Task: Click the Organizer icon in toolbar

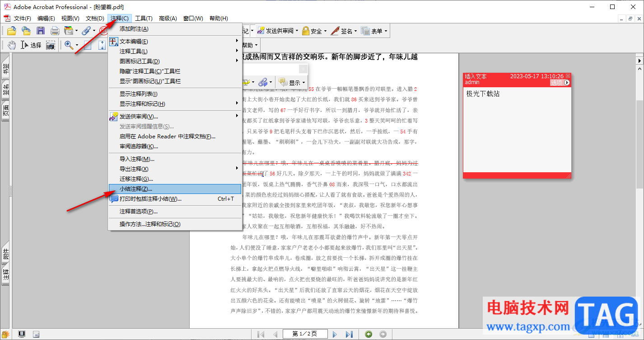Action: (69, 31)
